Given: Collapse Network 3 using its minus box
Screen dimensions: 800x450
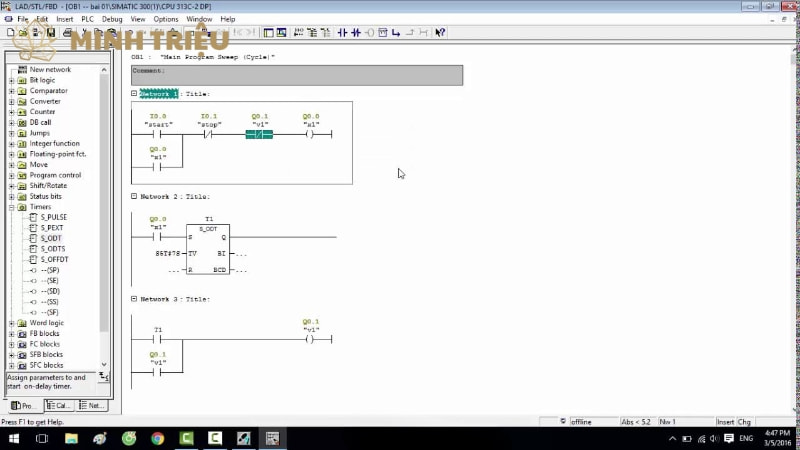Looking at the screenshot, I should click(134, 299).
